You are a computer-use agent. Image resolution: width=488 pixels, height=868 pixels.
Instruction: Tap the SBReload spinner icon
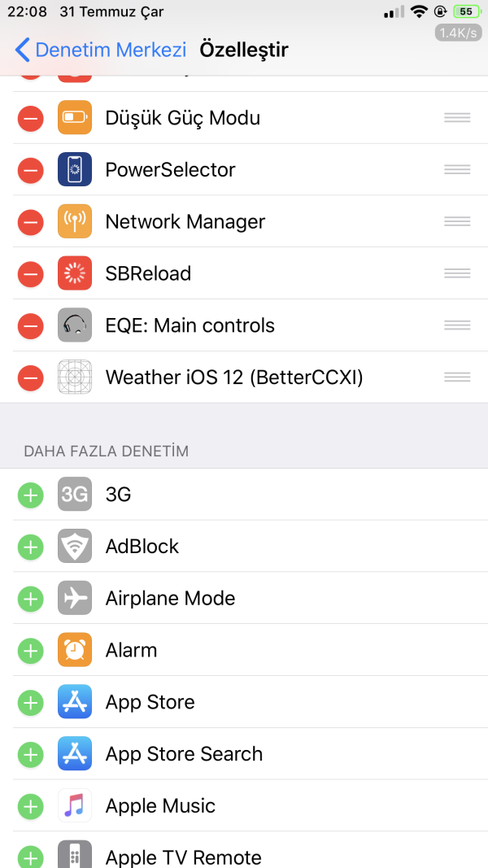(75, 273)
